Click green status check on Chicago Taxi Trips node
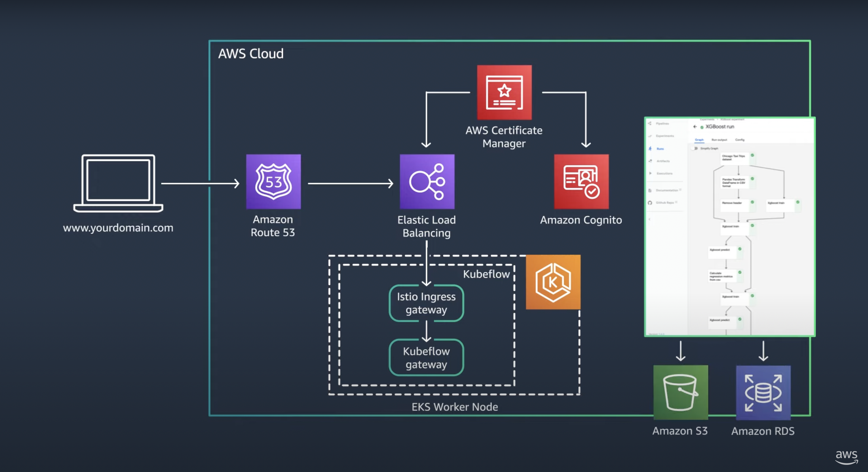This screenshot has height=472, width=868. [x=752, y=155]
